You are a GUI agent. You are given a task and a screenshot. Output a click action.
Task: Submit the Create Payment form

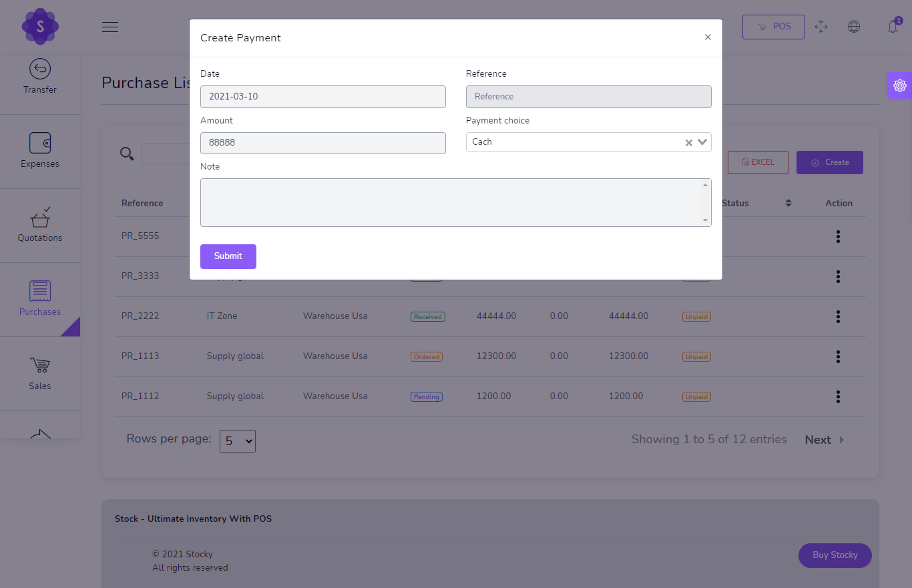coord(228,256)
